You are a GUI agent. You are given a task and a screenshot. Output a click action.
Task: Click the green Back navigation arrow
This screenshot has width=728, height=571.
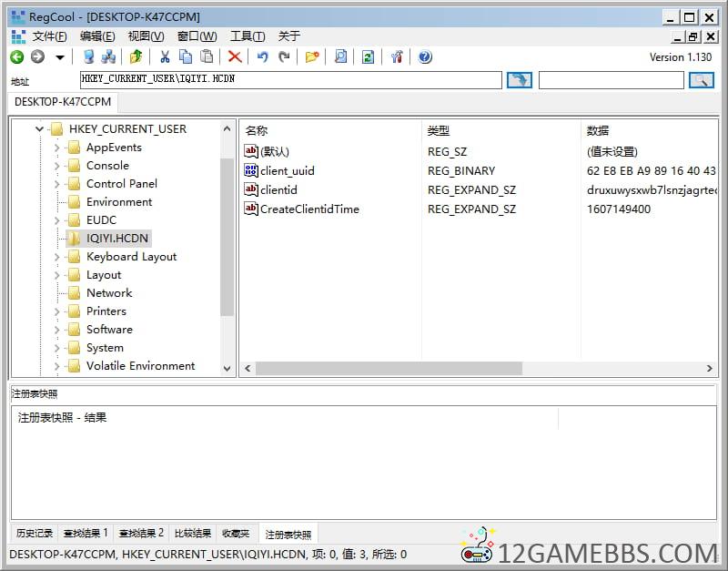click(17, 57)
